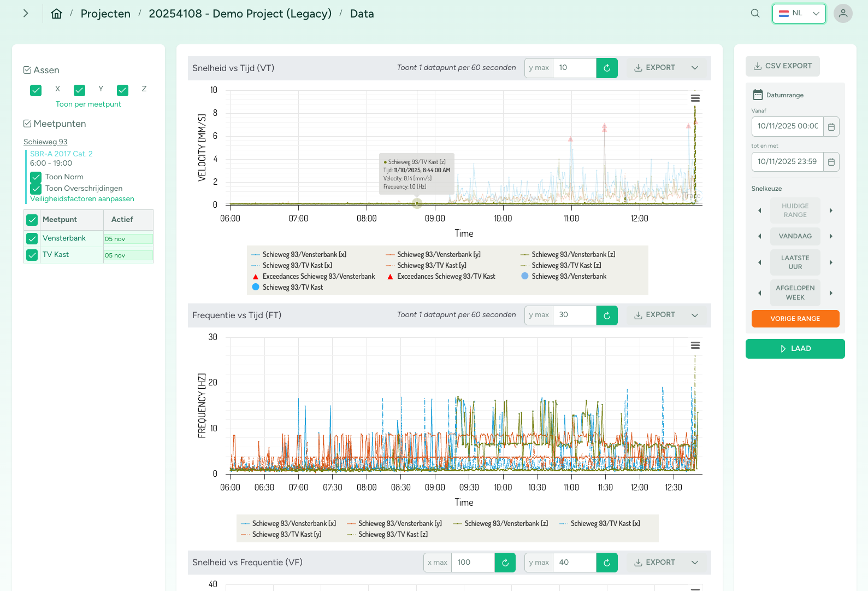Click the 'Toon per meetpunt' link

click(88, 104)
